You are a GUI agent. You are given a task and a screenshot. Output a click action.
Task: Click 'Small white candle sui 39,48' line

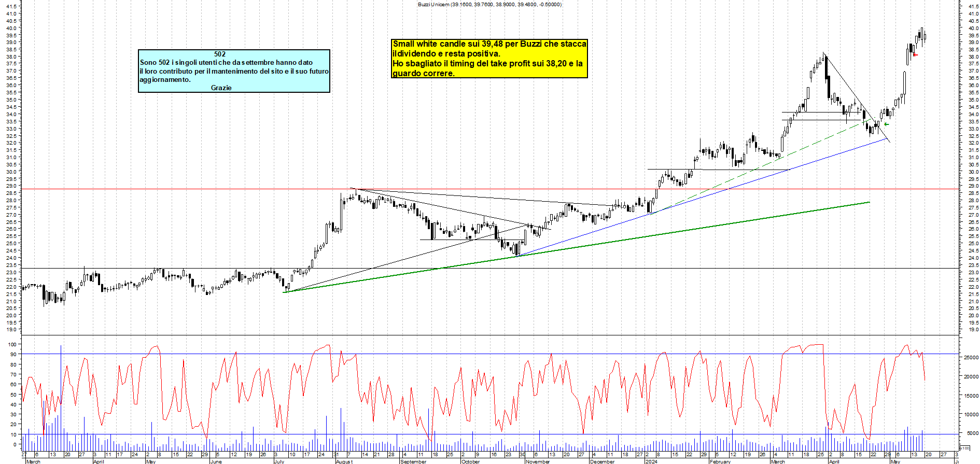pos(489,44)
